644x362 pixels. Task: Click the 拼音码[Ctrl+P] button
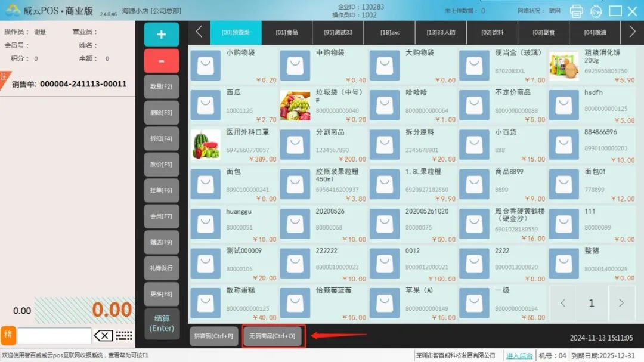point(213,336)
